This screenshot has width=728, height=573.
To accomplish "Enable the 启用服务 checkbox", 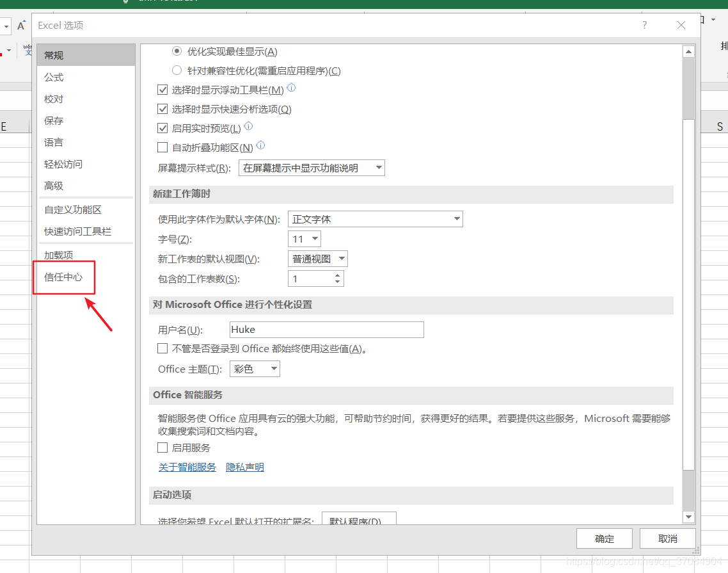I will coord(162,448).
